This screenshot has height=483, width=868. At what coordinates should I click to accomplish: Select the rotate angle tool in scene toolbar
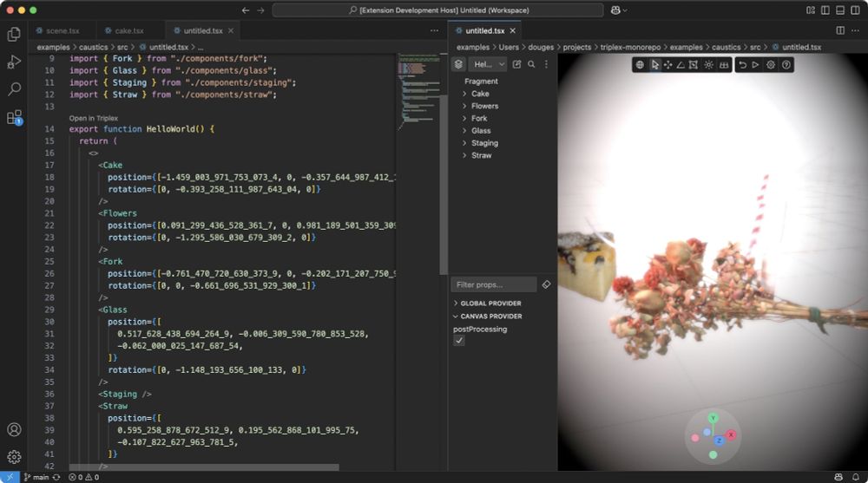pos(681,65)
